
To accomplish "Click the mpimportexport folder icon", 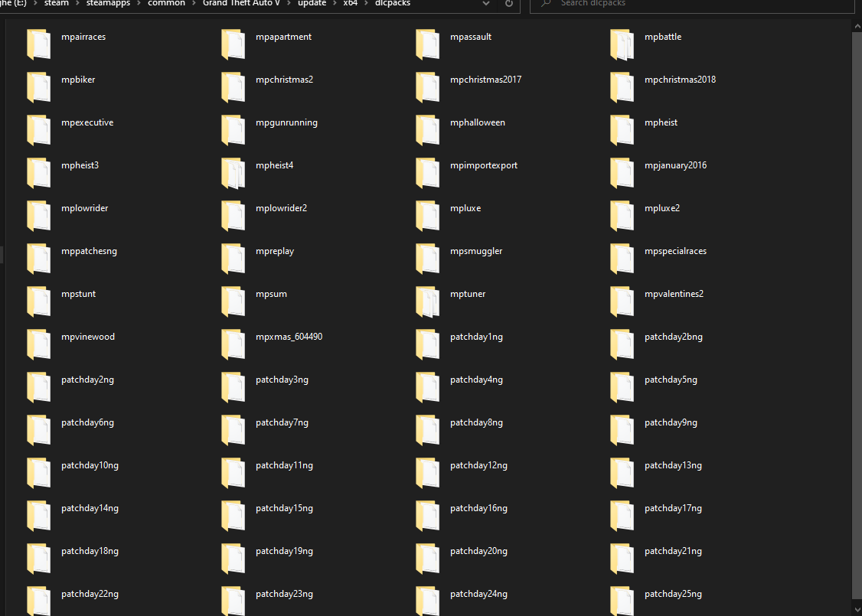I will [x=428, y=172].
